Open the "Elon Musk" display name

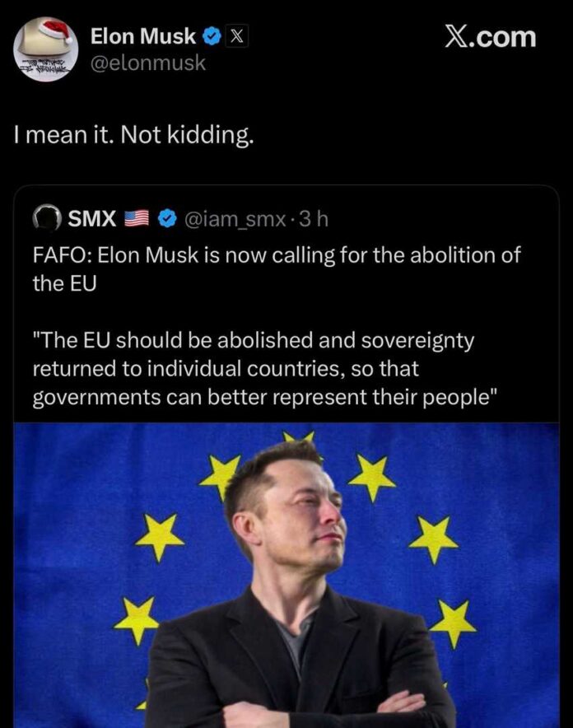[x=143, y=36]
